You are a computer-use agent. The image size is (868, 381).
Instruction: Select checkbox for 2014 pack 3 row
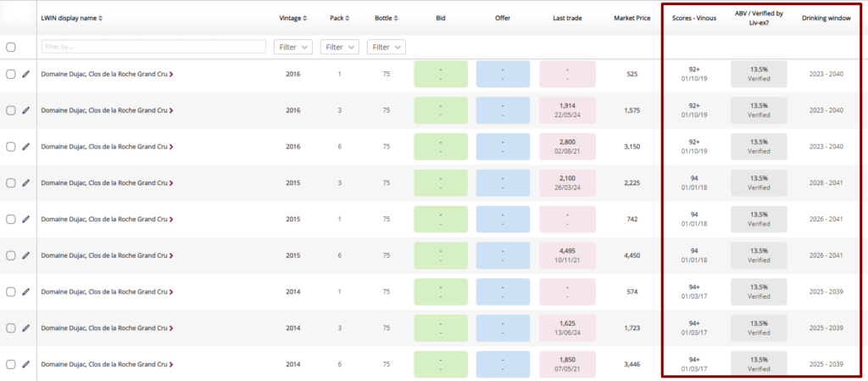click(x=10, y=328)
